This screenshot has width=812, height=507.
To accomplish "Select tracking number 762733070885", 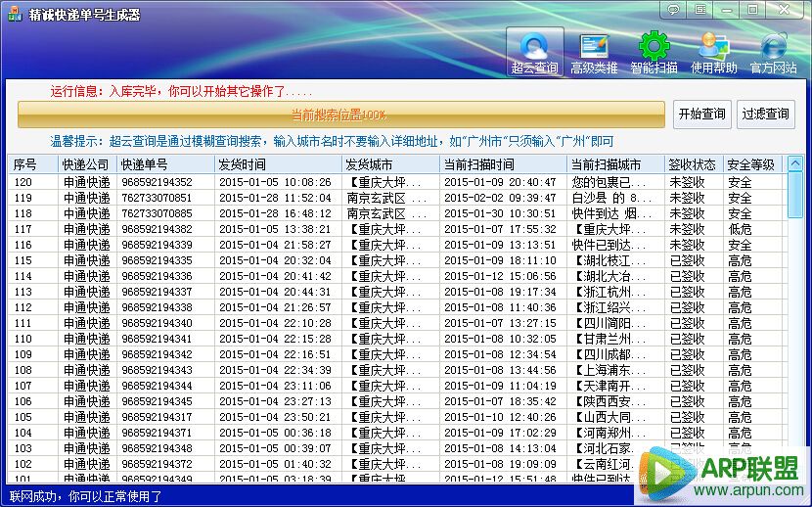I will (x=157, y=213).
